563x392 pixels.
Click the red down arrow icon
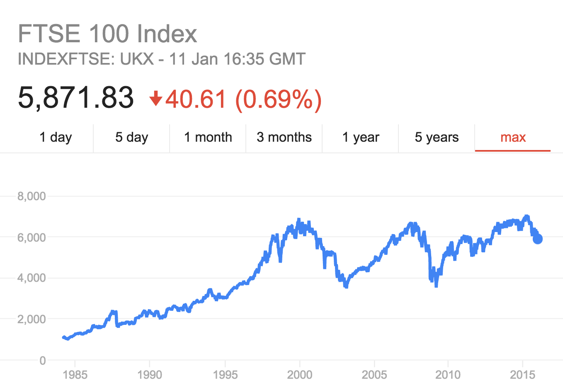coord(155,99)
